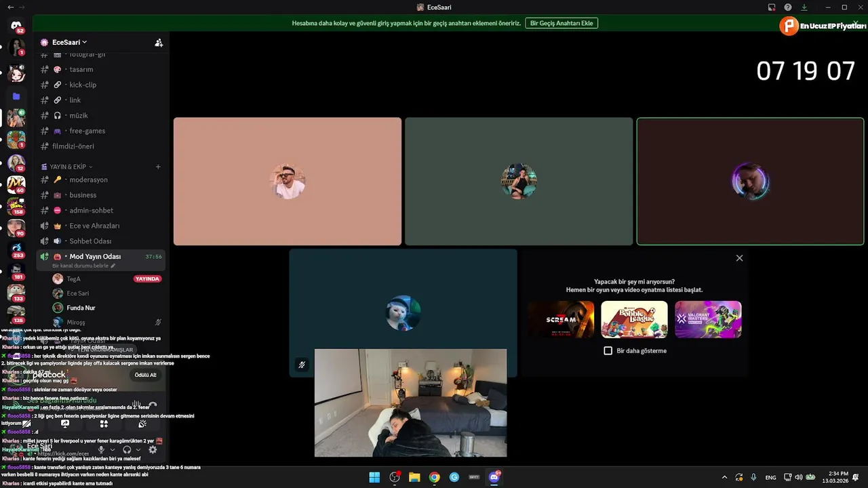Screen dimensions: 868x488
Task: Toggle headphone deafen in user panel
Action: pos(127,449)
